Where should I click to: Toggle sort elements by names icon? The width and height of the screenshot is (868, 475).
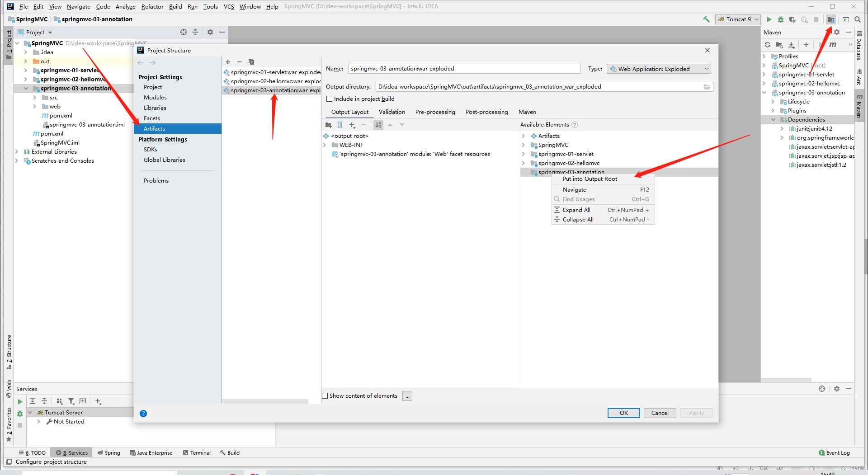pyautogui.click(x=378, y=125)
